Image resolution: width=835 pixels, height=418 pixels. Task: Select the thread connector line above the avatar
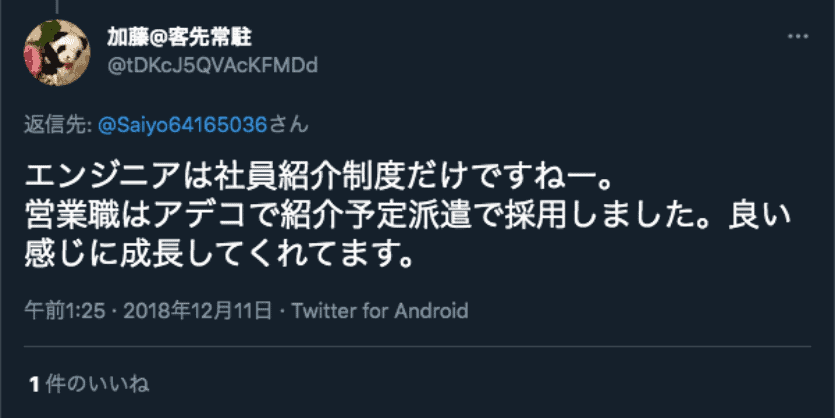pos(56,7)
